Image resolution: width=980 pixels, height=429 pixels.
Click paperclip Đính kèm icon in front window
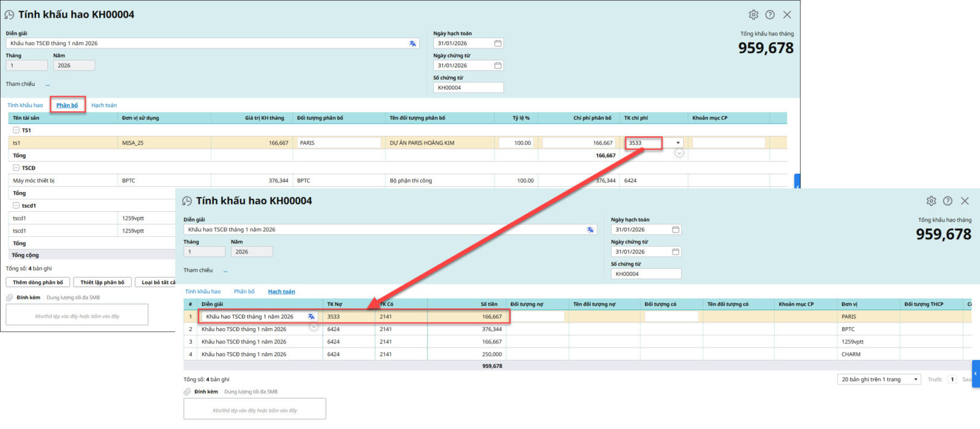pyautogui.click(x=187, y=392)
